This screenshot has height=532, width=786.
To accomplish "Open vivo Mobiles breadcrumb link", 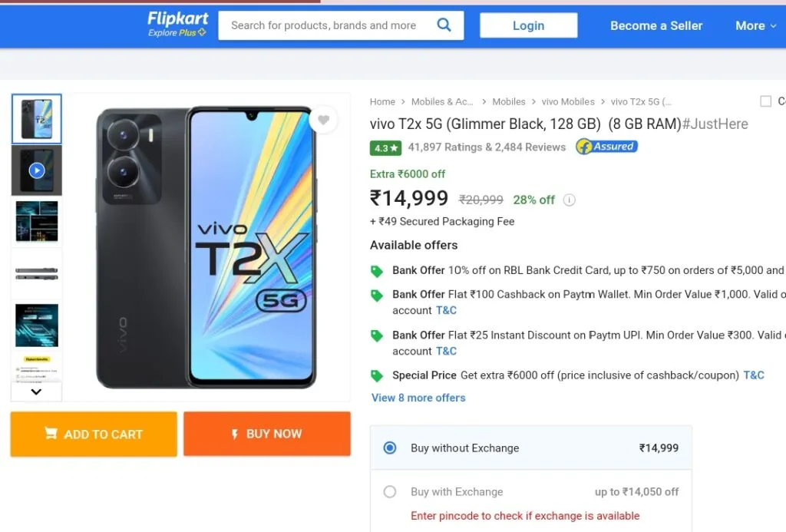I will coord(568,102).
